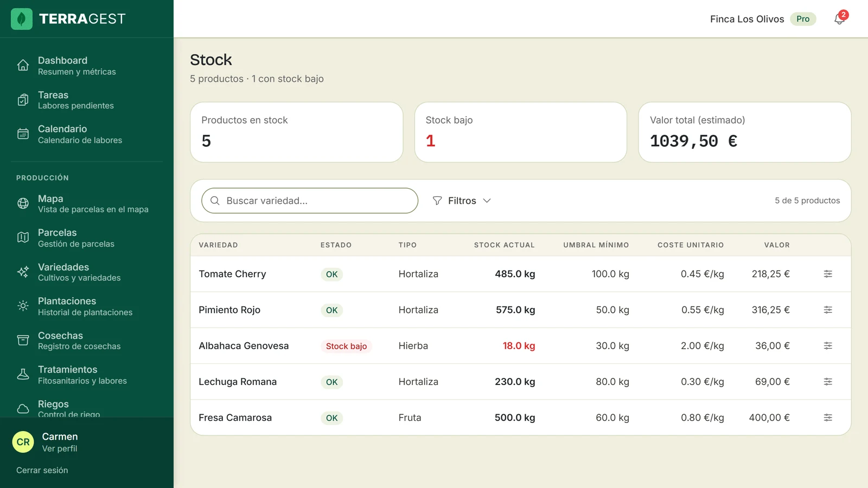Click the Stock bajo summary card
Image resolution: width=868 pixels, height=488 pixels.
coord(521,132)
